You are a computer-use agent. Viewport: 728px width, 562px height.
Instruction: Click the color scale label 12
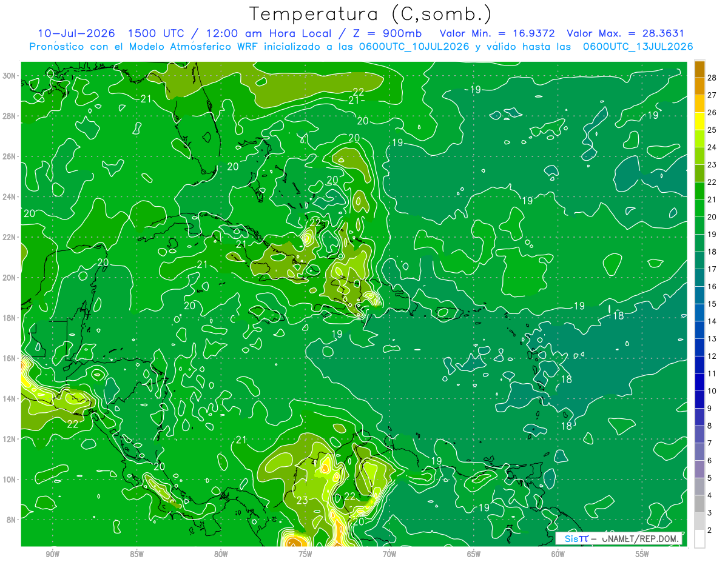pyautogui.click(x=712, y=356)
